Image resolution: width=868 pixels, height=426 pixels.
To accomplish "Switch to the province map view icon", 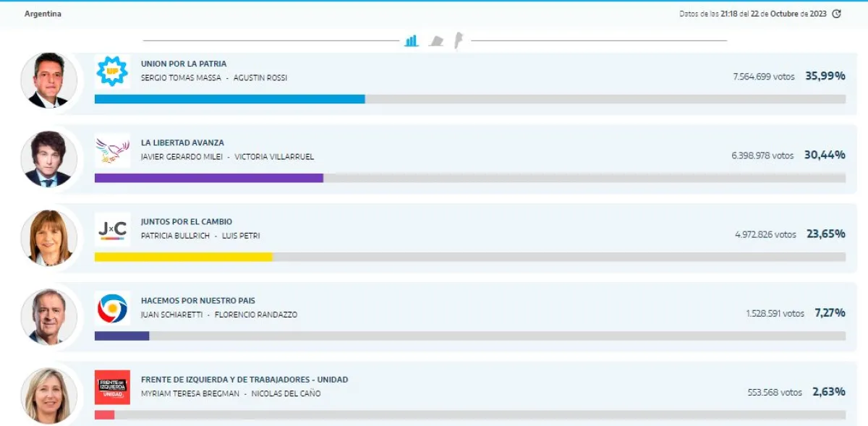I will [x=436, y=41].
